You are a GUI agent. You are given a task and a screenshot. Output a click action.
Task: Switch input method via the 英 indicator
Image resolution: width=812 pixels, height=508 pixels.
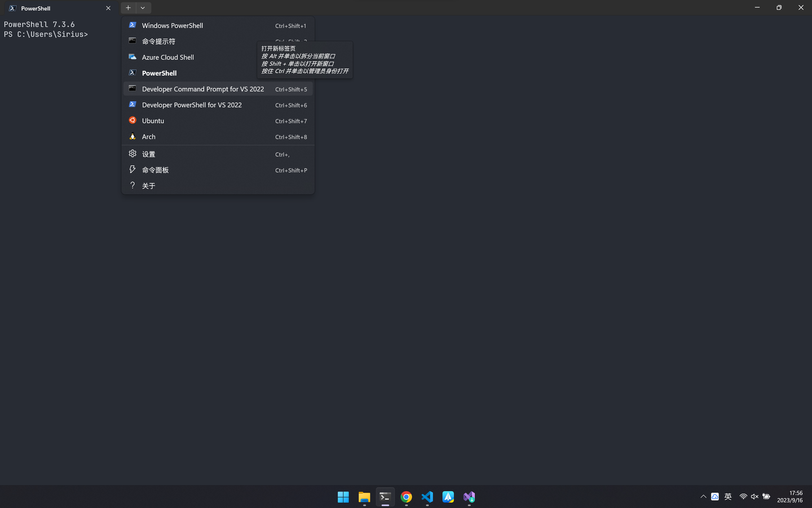tap(728, 497)
